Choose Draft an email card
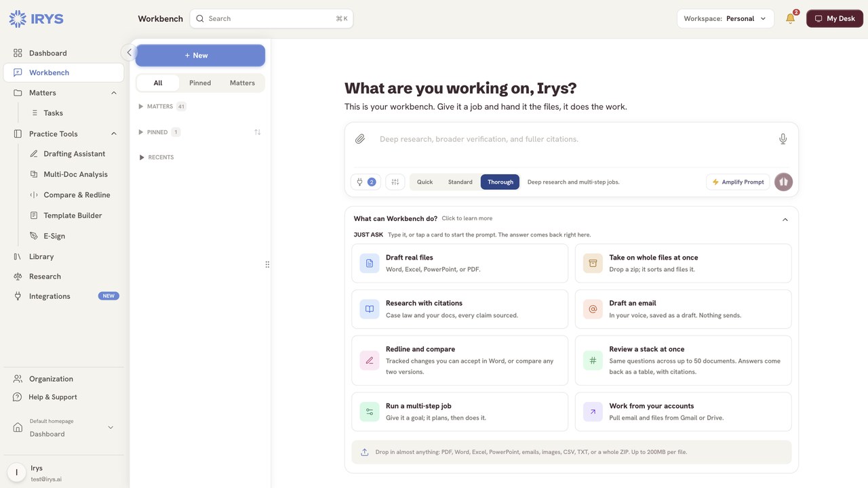Viewport: 868px width, 488px height. tap(684, 309)
